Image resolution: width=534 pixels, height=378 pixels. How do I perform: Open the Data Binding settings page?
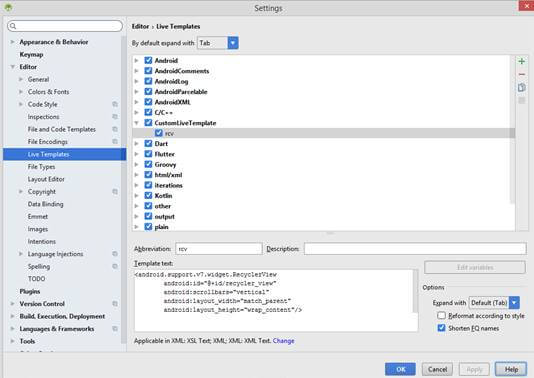coord(45,204)
